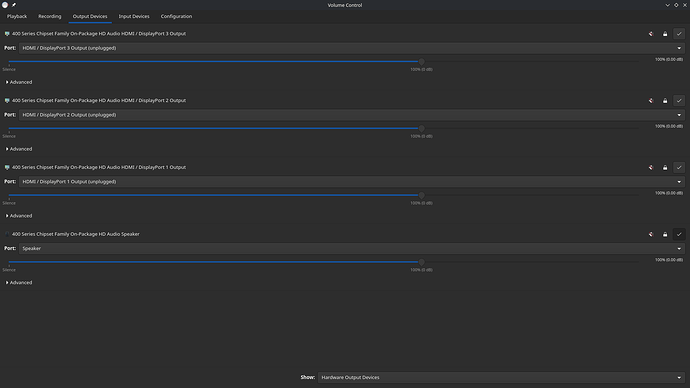Open the DisplayPort 1 Output port dropdown
The width and height of the screenshot is (690, 388).
point(352,182)
